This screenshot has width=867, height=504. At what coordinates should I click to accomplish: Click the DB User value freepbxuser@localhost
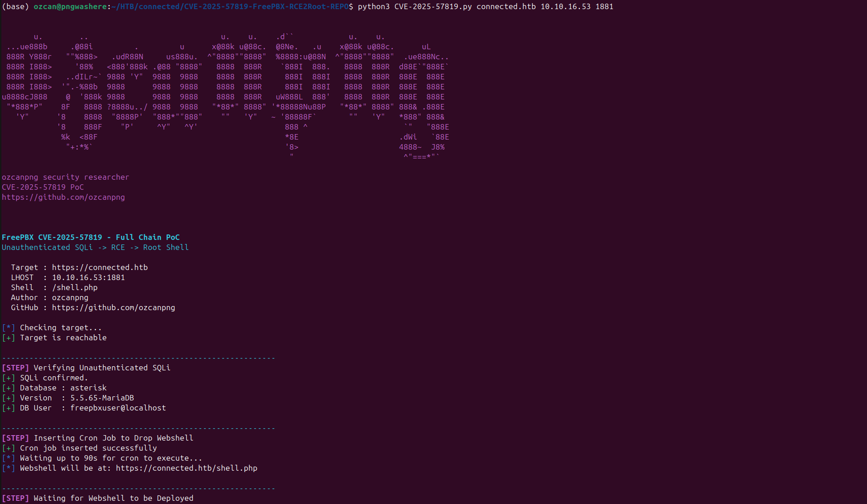click(x=118, y=408)
